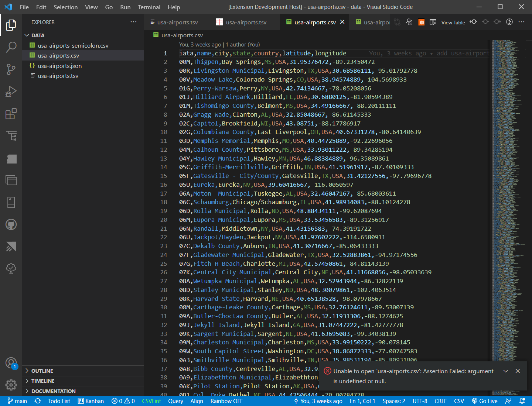Image resolution: width=532 pixels, height=406 pixels.
Task: Open Explorer views and more actions ellipsis
Action: (133, 22)
